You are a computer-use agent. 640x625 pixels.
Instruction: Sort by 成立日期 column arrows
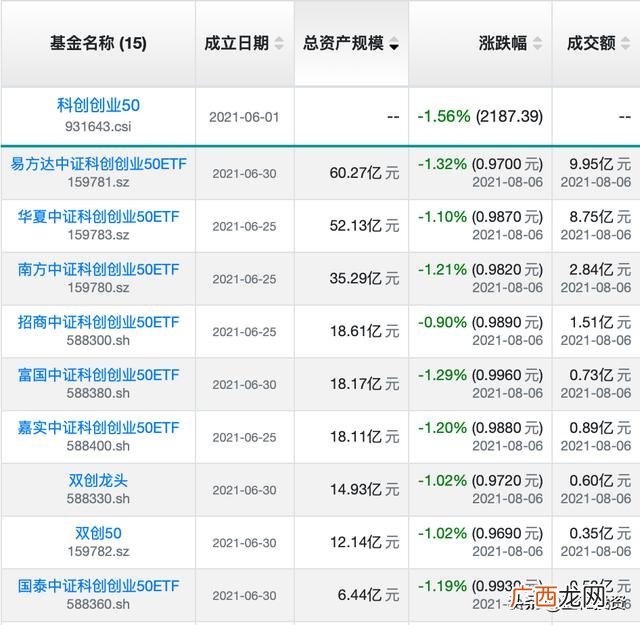(279, 43)
